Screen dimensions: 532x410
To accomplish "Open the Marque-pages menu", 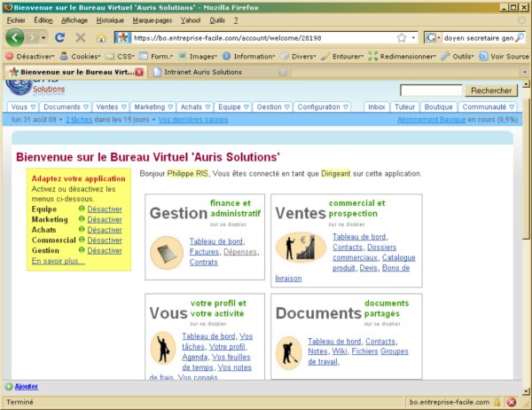I will [153, 20].
